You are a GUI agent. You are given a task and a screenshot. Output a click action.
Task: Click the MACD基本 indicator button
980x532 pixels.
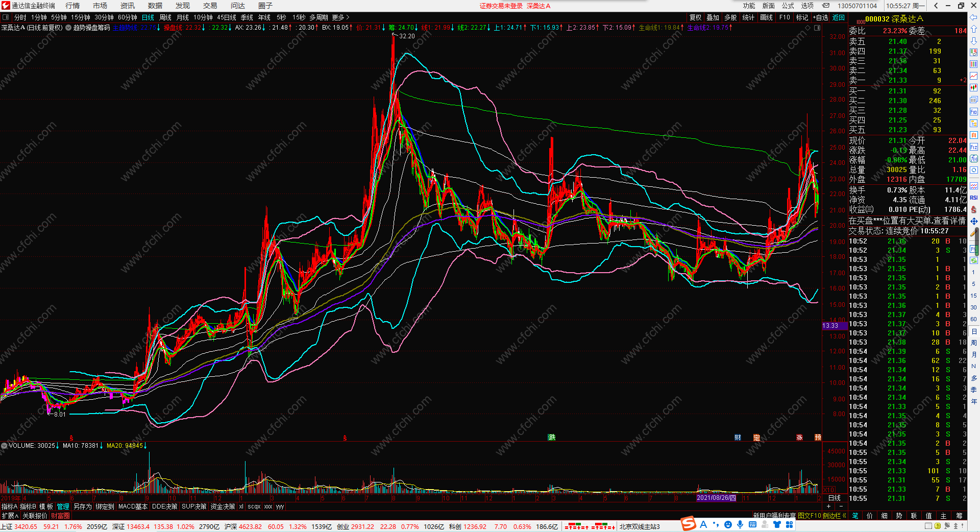133,506
